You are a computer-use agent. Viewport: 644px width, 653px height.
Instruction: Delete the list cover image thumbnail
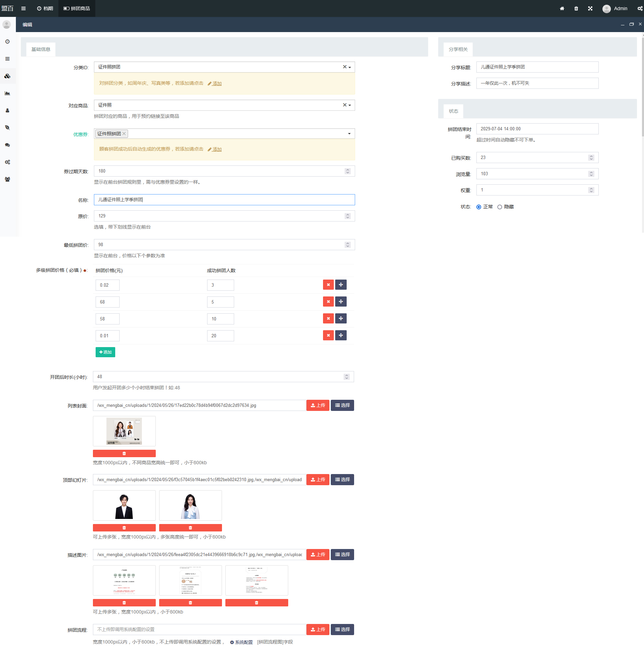tap(124, 453)
